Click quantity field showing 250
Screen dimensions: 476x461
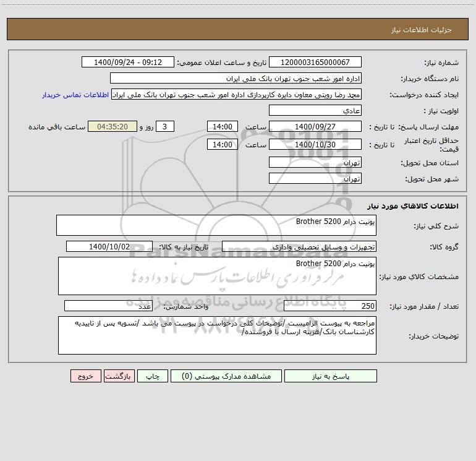pyautogui.click(x=330, y=306)
